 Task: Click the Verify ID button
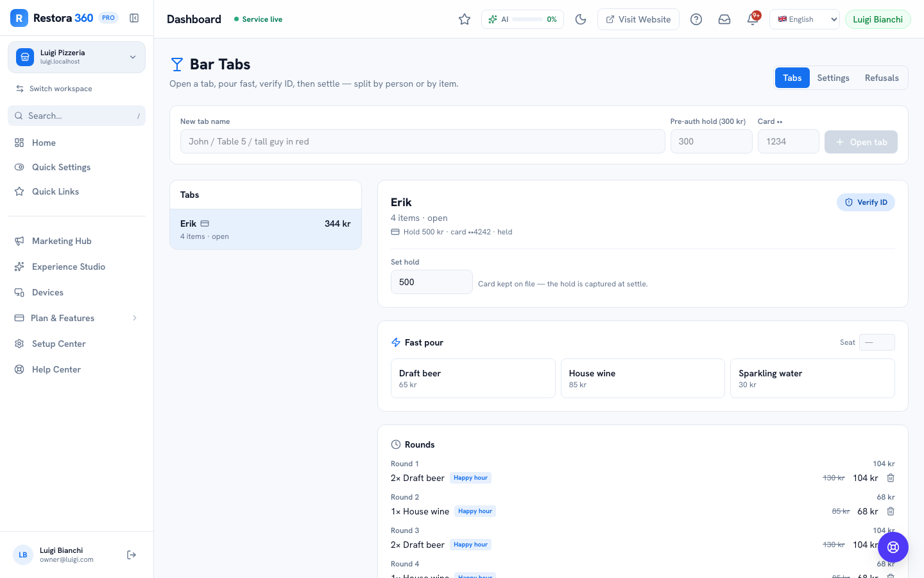pyautogui.click(x=866, y=202)
